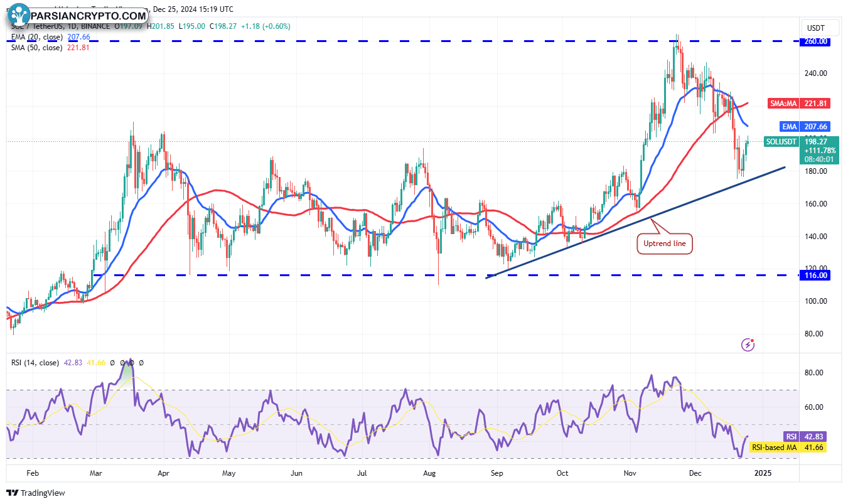Viewport: 848px width, 504px height.
Task: Click the 140.00 price axis label
Action: (x=816, y=237)
